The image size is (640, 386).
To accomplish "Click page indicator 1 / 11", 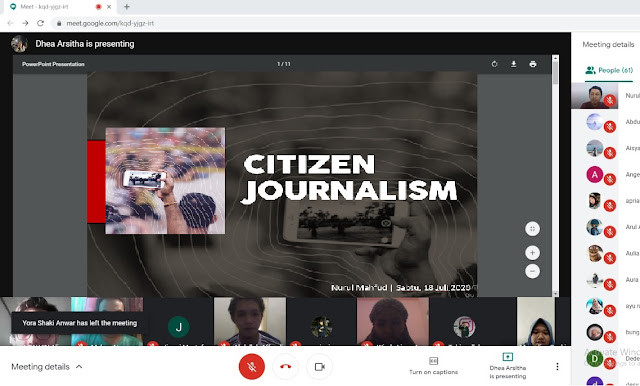I will click(284, 64).
